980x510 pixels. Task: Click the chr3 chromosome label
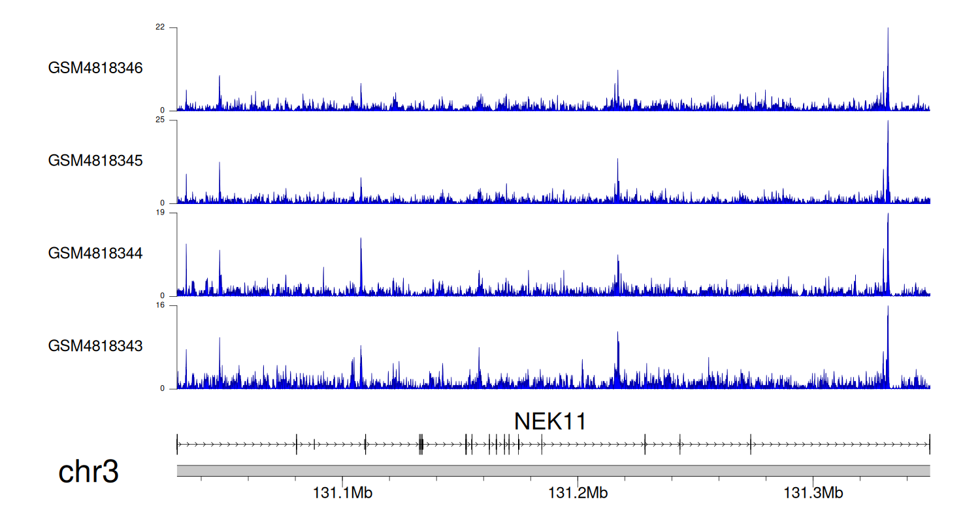point(89,471)
